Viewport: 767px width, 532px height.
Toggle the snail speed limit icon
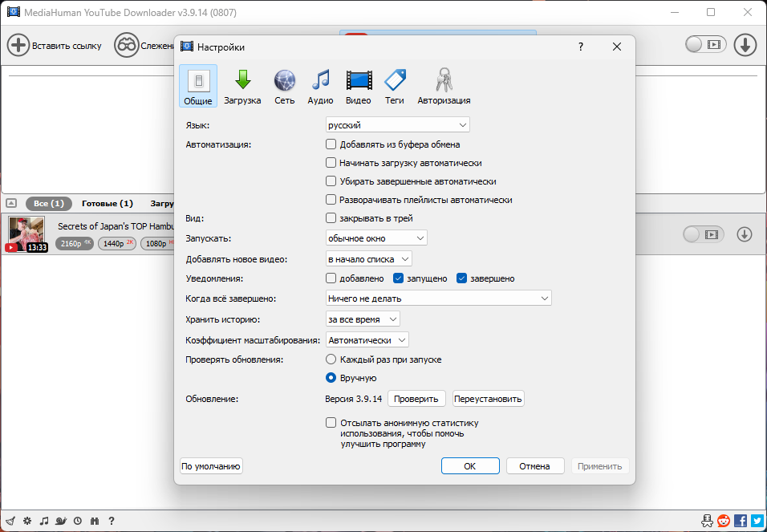coord(61,521)
